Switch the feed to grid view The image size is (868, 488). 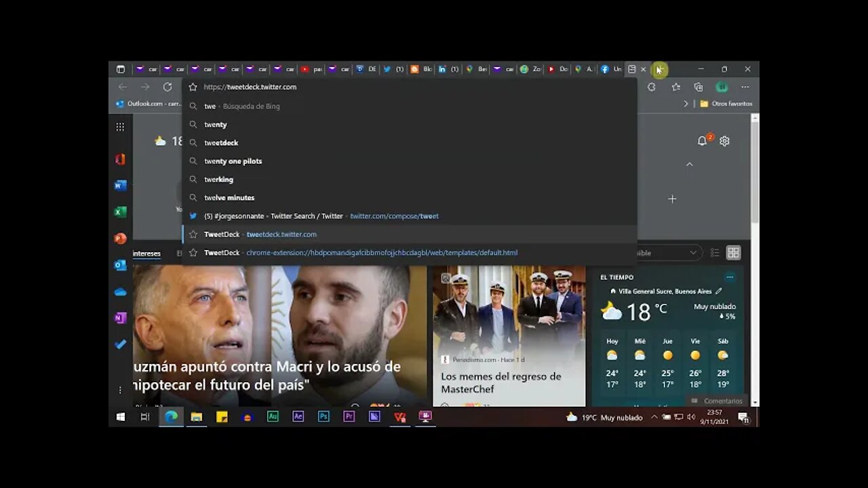[x=733, y=253]
